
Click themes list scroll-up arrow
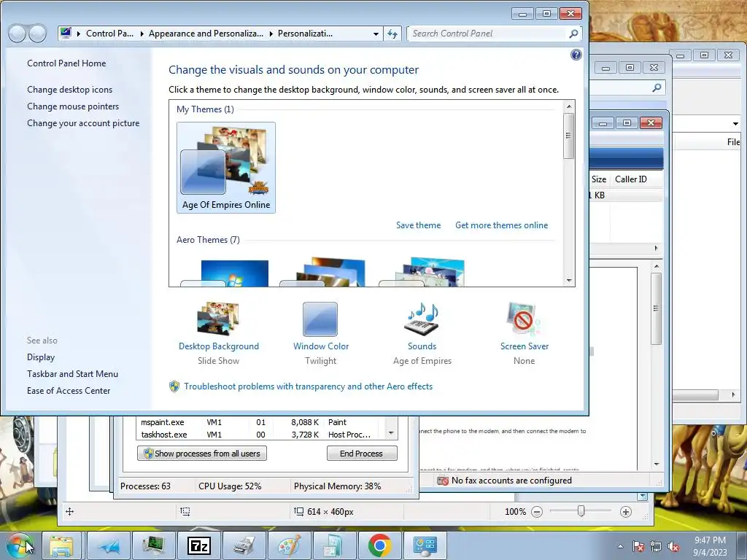569,106
